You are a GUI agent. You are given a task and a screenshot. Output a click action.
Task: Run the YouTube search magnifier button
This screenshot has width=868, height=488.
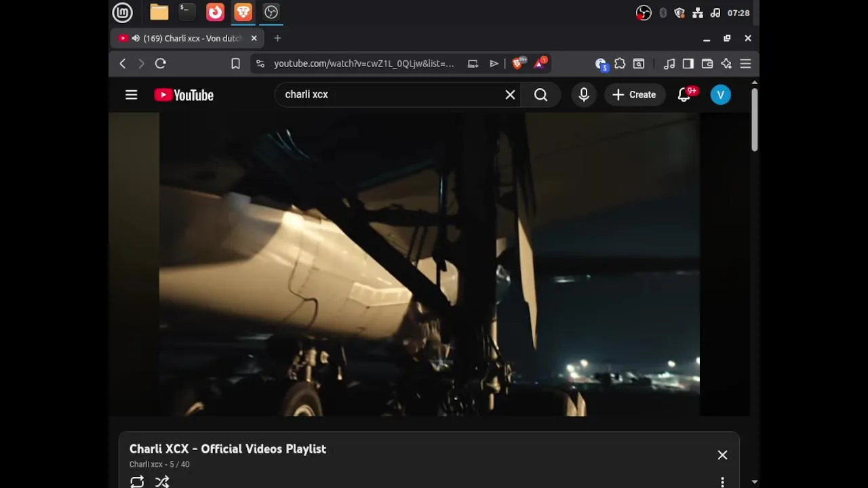click(x=540, y=95)
